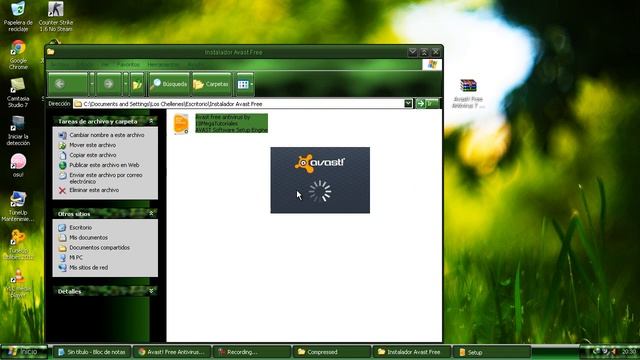The image size is (640, 360).
Task: Switch to the Compressed folder taskbar item
Action: point(331,352)
